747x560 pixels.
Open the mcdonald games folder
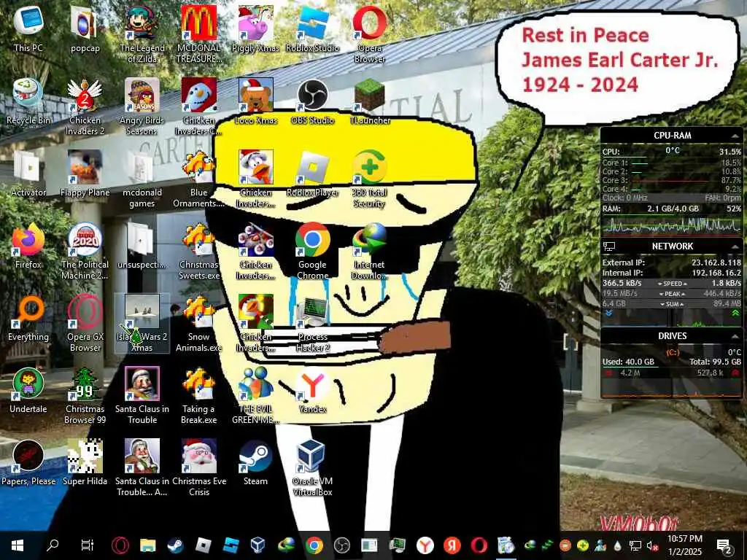coord(142,179)
